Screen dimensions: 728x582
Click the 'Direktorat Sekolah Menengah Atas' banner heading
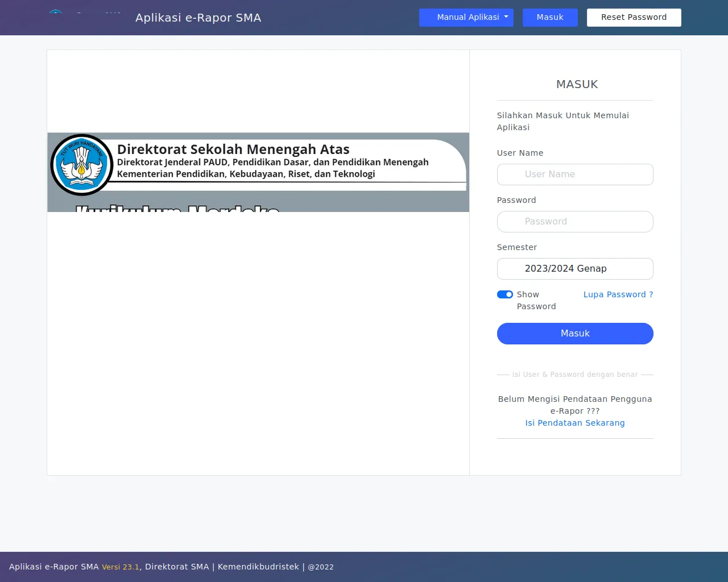[x=233, y=149]
